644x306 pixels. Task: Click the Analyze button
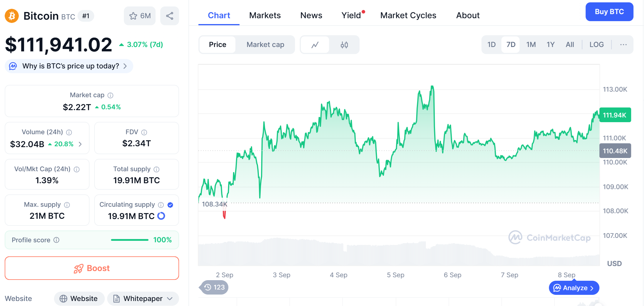(x=574, y=288)
